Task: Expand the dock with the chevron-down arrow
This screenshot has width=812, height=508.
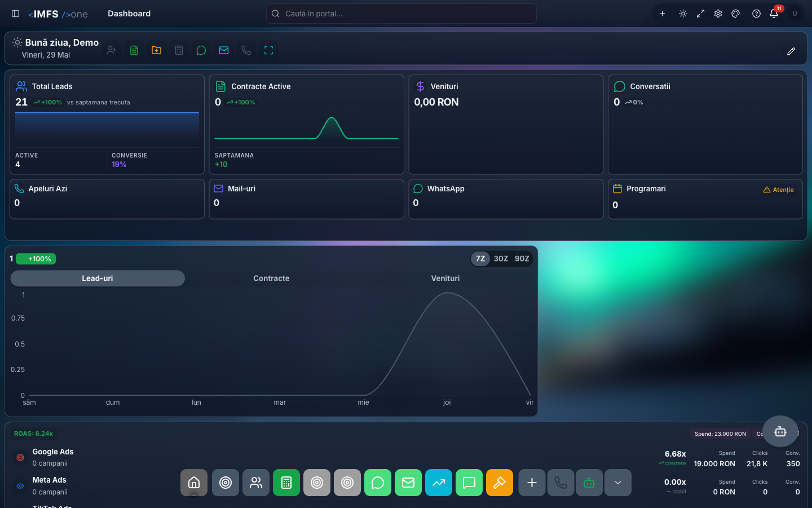Action: click(618, 483)
